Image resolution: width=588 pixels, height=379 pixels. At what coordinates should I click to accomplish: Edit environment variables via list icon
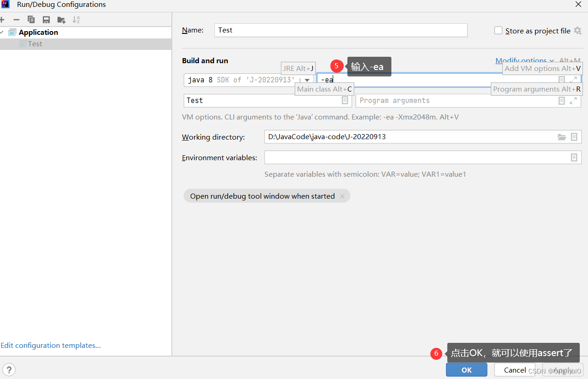coord(574,157)
